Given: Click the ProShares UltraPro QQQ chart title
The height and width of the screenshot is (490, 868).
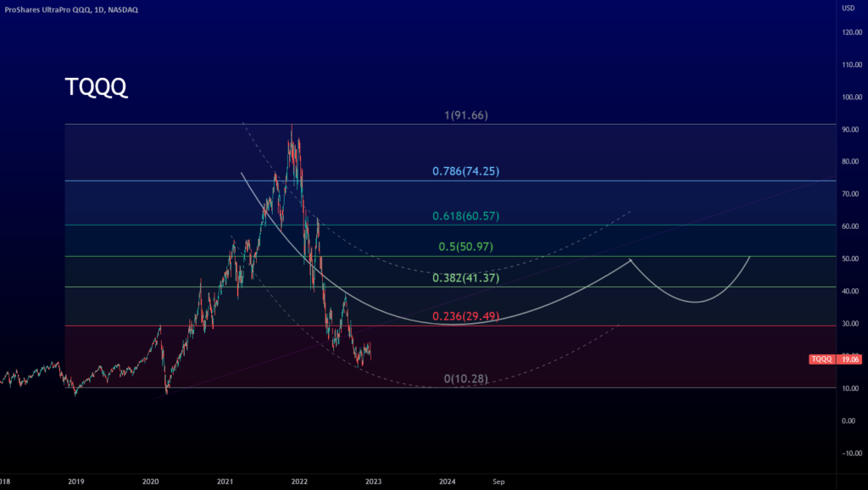Looking at the screenshot, I should [71, 9].
